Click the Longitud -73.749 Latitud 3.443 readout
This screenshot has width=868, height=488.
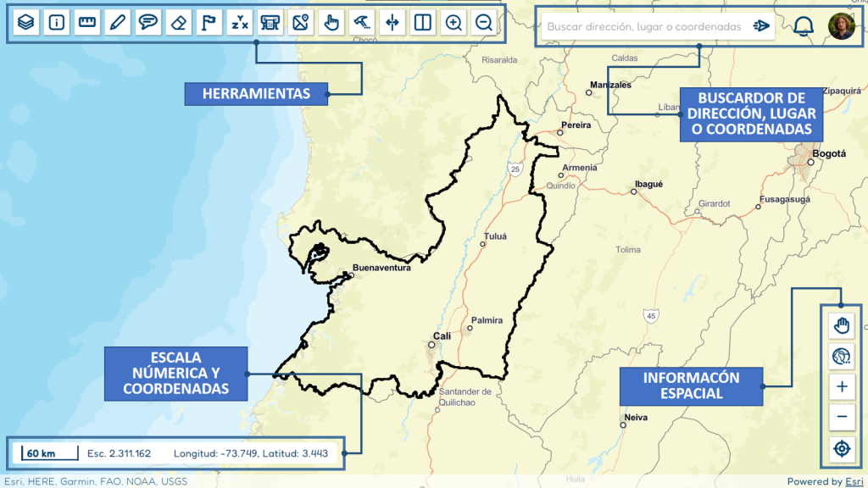[251, 454]
